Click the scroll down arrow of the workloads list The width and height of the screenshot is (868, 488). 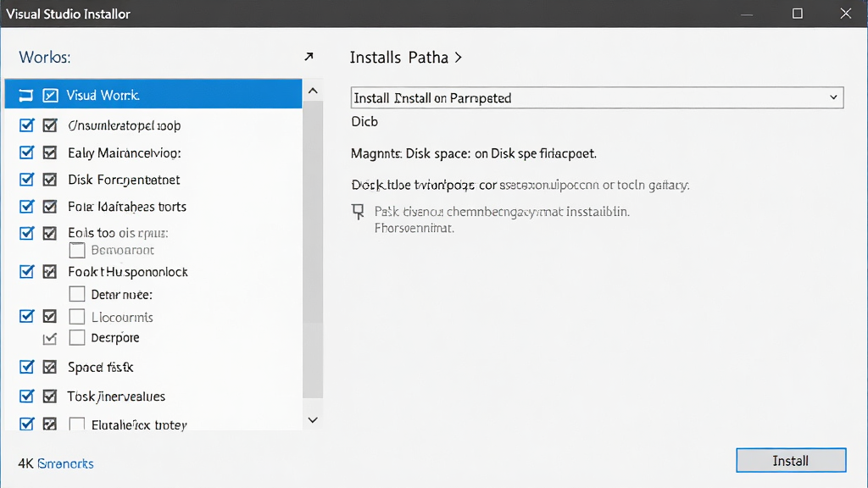313,420
